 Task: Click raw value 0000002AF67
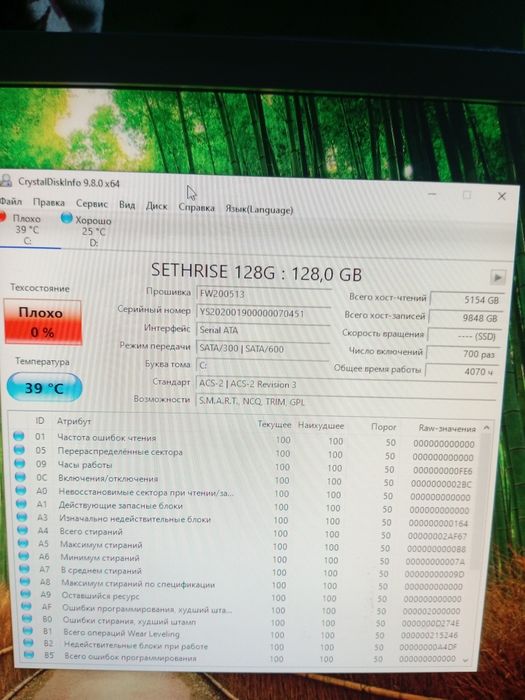point(437,536)
